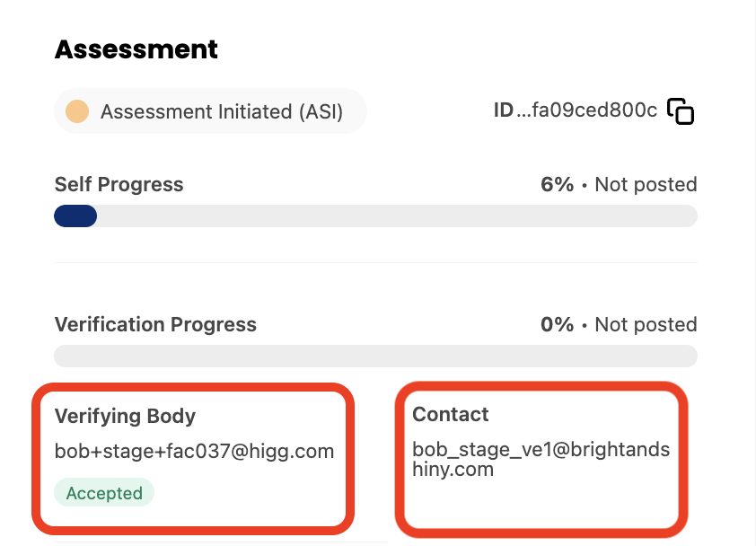Open the bob+stage+fac037@higg.com verifying body email
Screen dimensions: 756x546
tap(194, 452)
